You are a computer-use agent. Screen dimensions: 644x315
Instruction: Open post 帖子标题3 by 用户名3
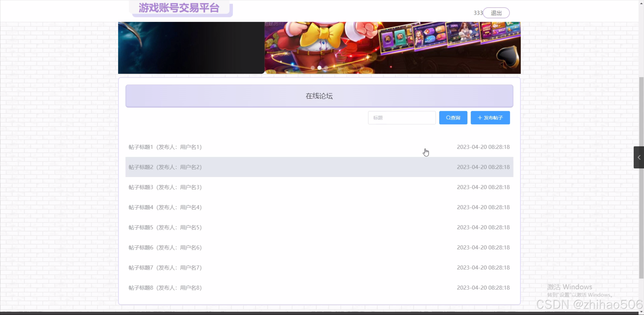click(165, 187)
